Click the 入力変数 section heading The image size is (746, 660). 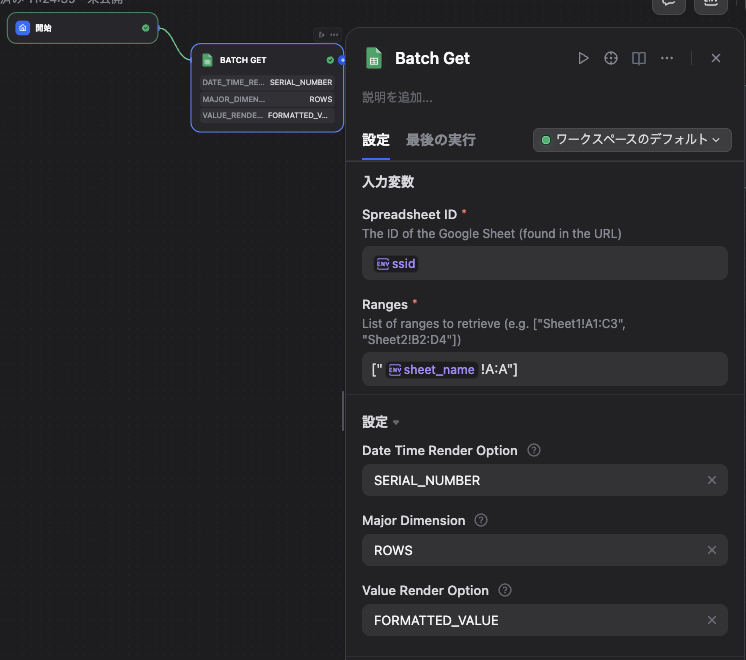coord(388,182)
